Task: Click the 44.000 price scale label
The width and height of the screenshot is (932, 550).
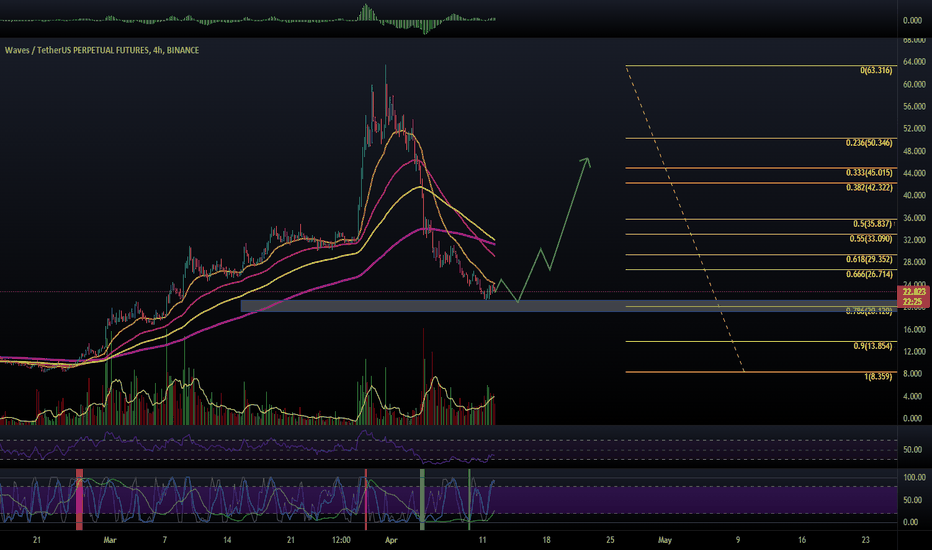Action: [x=914, y=173]
